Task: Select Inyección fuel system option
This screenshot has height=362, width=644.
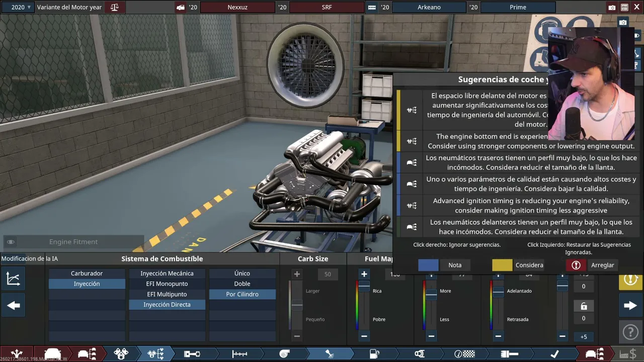Action: 87,284
